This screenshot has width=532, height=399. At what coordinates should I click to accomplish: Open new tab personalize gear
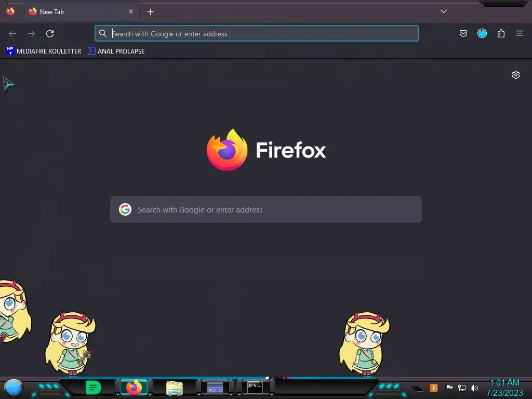516,75
